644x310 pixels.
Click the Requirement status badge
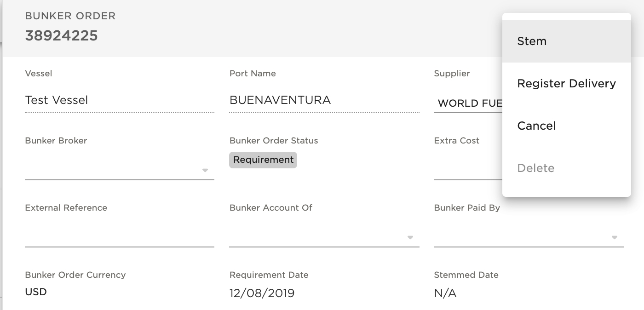tap(263, 160)
